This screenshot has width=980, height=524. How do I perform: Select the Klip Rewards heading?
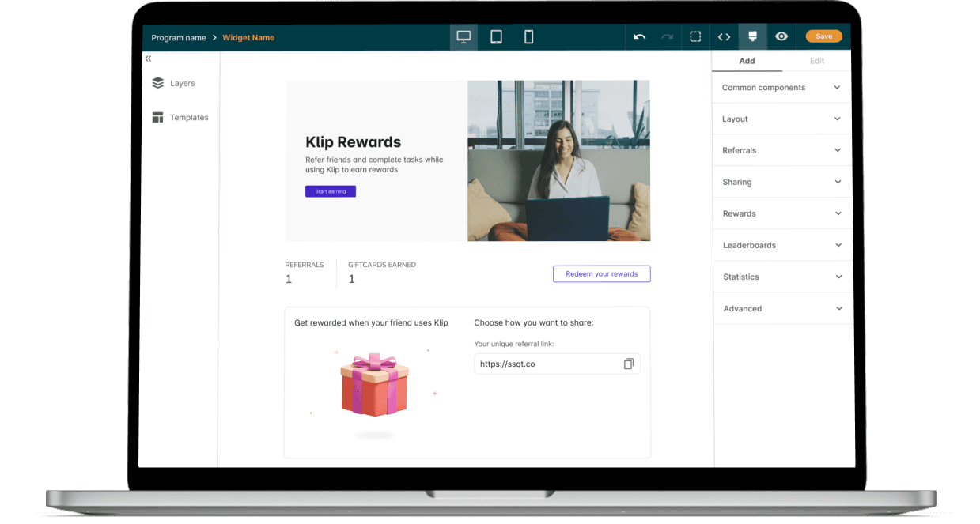point(353,142)
